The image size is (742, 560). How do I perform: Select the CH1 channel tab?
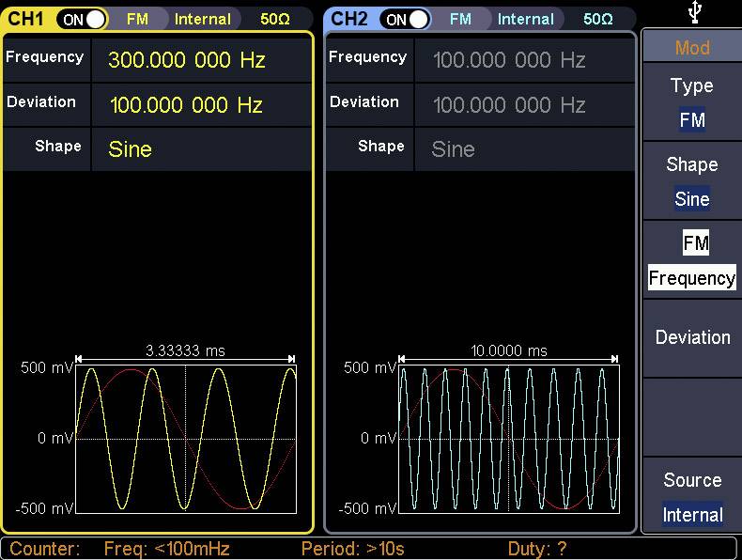[26, 19]
